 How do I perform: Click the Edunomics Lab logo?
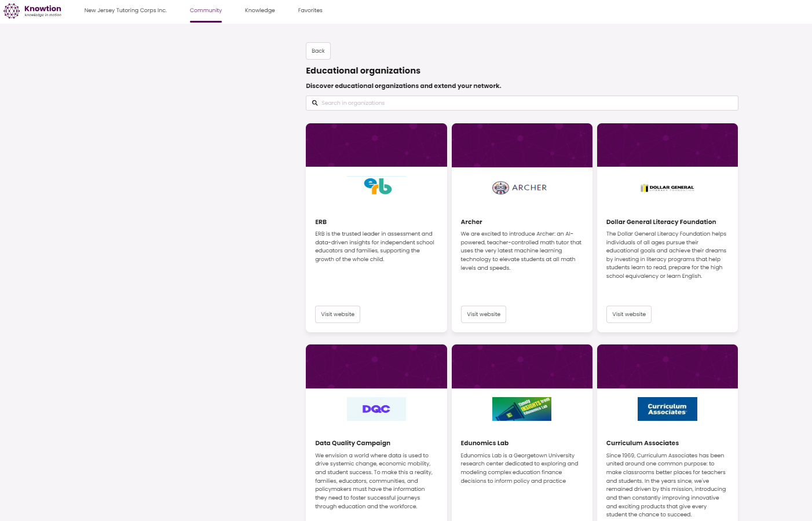(x=522, y=409)
